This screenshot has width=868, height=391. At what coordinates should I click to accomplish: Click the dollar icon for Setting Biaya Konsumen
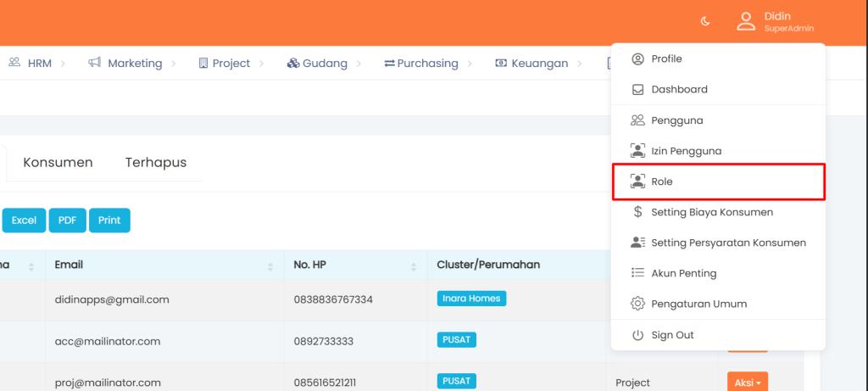click(x=638, y=212)
